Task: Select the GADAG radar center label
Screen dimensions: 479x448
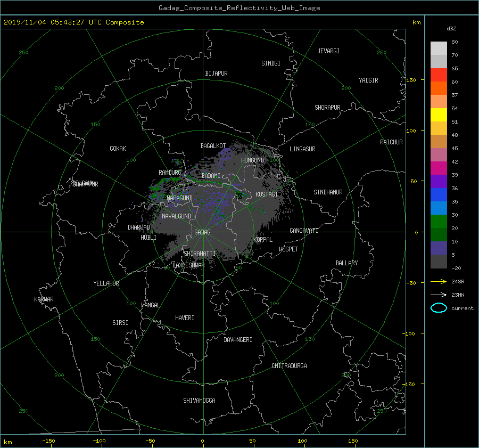Action: tap(203, 232)
